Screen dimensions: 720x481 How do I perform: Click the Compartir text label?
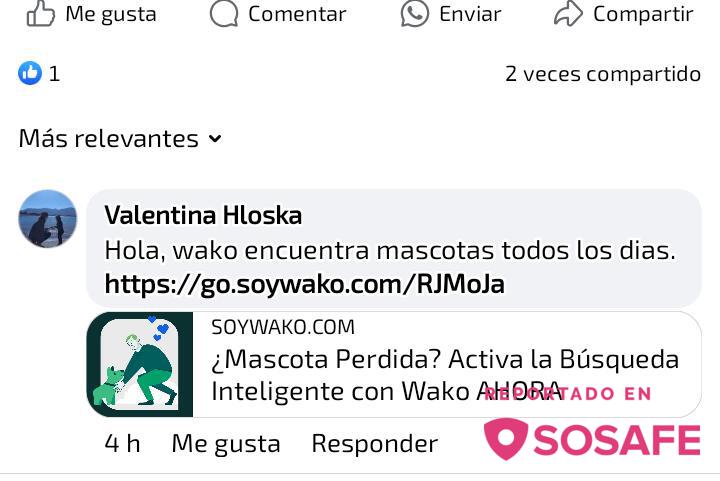coord(643,14)
